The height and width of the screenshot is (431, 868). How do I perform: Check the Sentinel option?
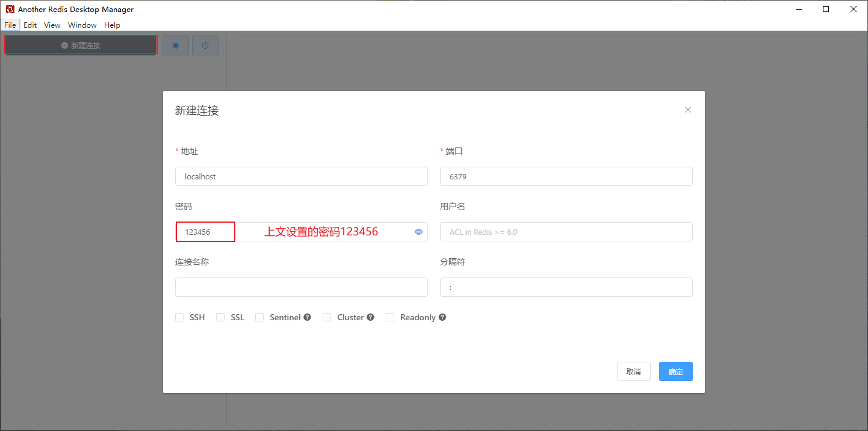259,317
